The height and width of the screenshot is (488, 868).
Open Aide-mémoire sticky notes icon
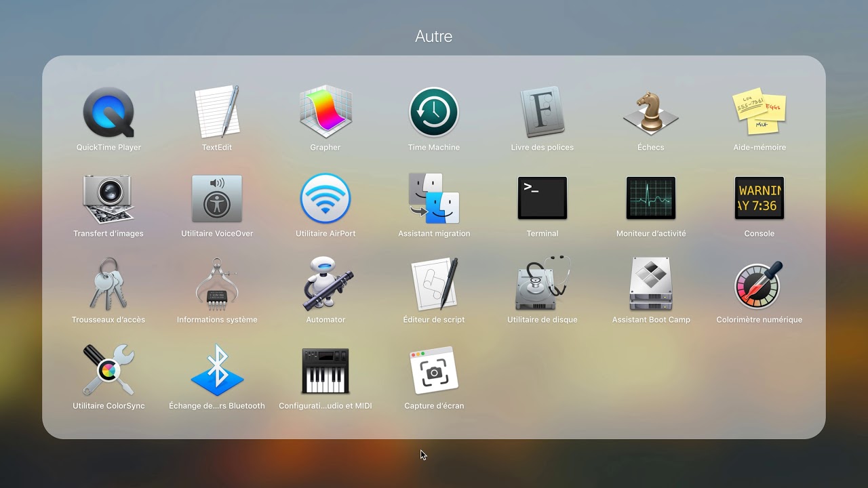tap(759, 112)
